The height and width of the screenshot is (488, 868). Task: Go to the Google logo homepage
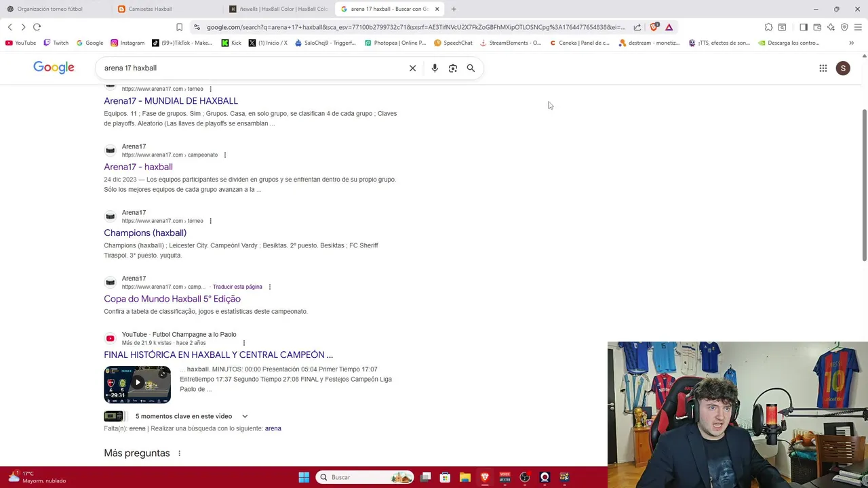54,68
